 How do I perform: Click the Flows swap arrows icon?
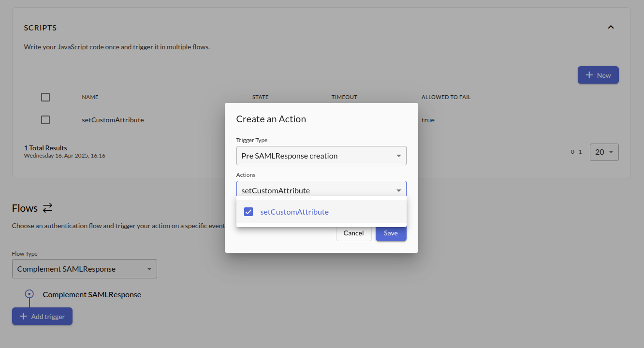47,208
